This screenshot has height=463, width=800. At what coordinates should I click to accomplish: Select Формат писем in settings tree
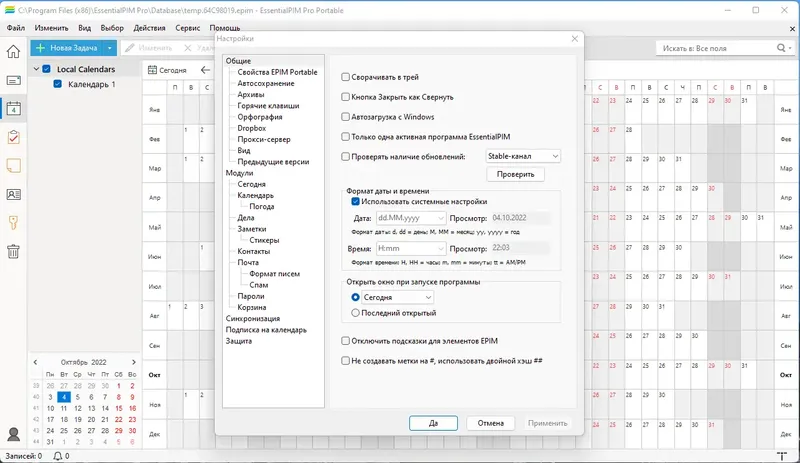click(x=274, y=274)
